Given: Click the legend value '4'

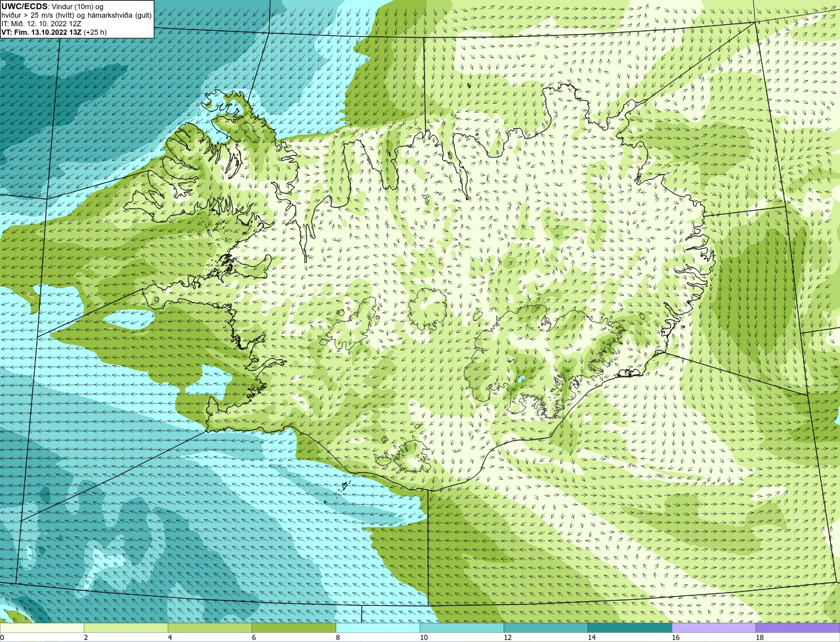Looking at the screenshot, I should 170,637.
